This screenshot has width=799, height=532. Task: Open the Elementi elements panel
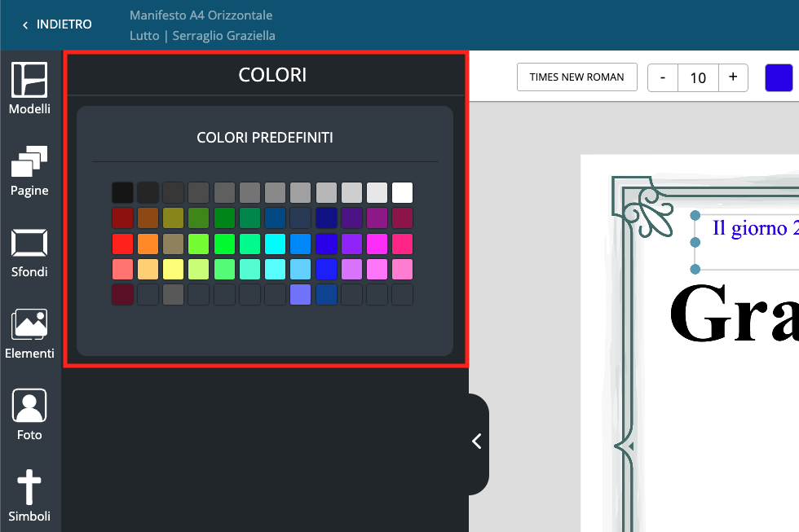click(29, 333)
